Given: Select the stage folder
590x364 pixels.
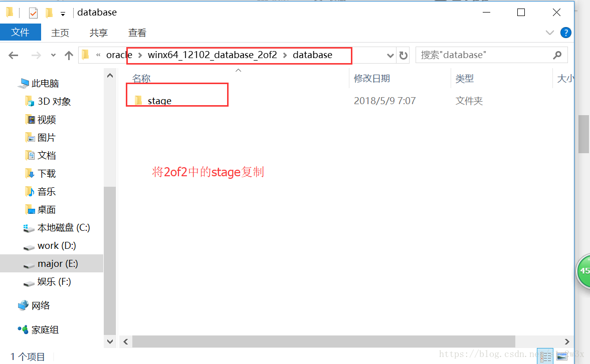Looking at the screenshot, I should point(159,101).
